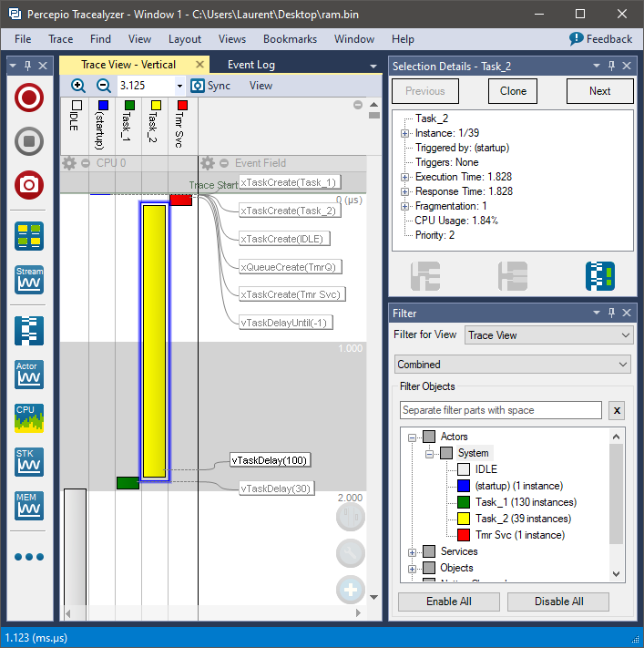Click the Clone button
This screenshot has width=644, height=648.
pyautogui.click(x=513, y=91)
